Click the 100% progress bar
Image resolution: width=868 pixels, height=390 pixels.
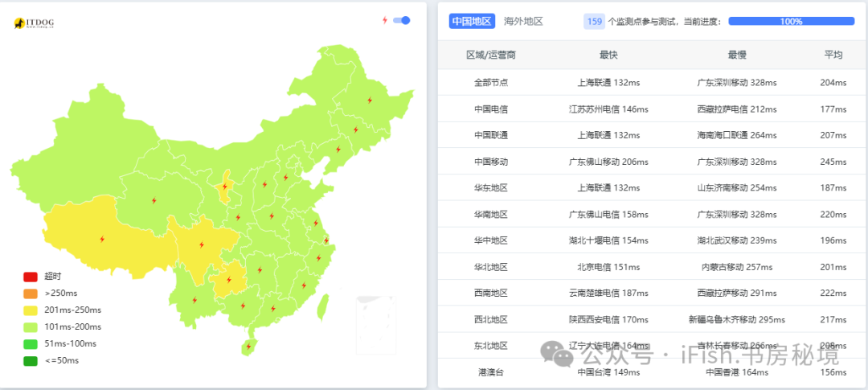pyautogui.click(x=791, y=22)
